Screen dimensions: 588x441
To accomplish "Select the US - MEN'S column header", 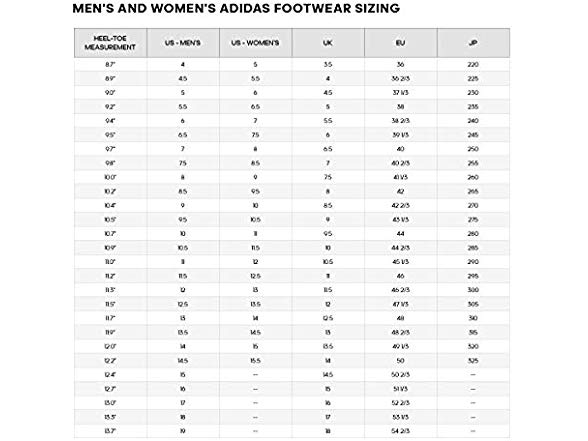I will point(183,43).
